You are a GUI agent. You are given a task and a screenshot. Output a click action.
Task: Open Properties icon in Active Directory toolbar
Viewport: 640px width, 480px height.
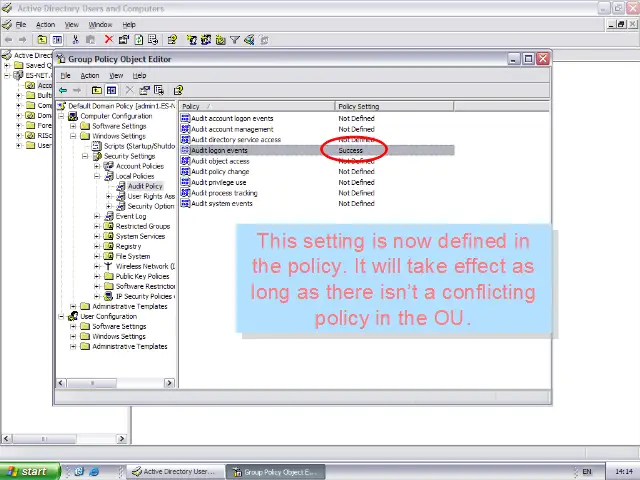pyautogui.click(x=124, y=40)
